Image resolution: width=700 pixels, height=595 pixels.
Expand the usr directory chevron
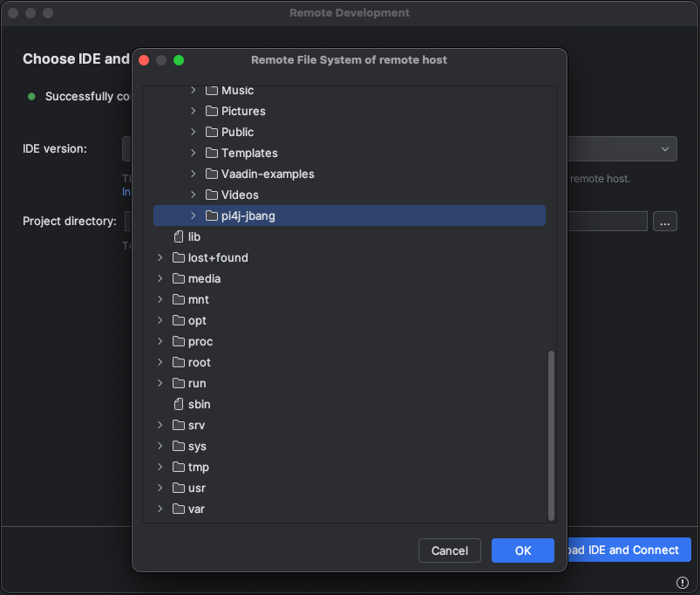160,488
